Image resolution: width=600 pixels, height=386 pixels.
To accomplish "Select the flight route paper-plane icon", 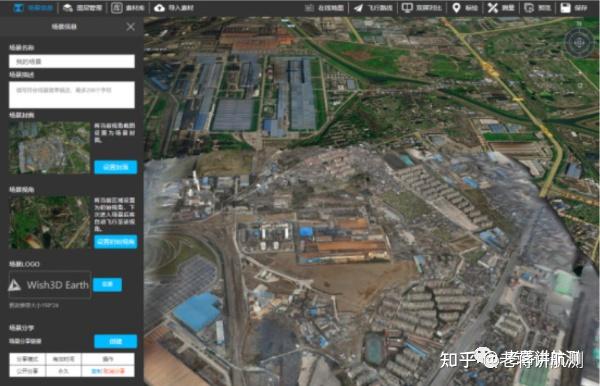I will coord(358,8).
